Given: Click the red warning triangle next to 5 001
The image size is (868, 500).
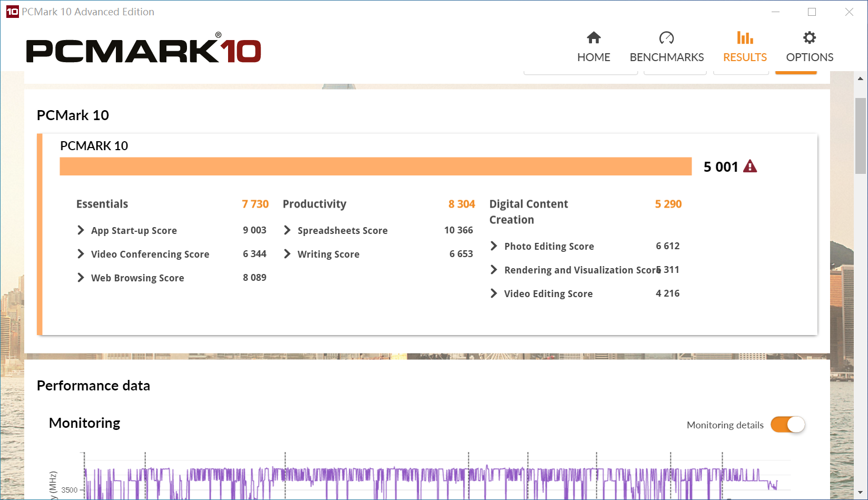Looking at the screenshot, I should click(x=750, y=166).
